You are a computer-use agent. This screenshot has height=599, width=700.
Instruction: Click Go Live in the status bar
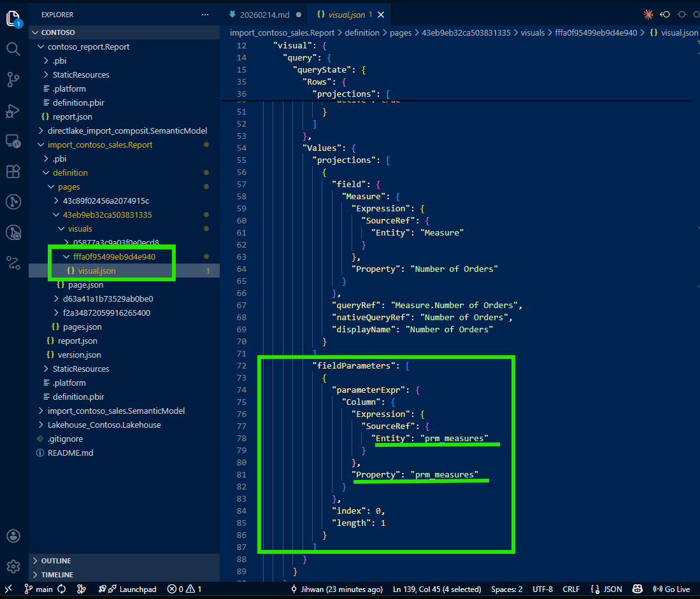tap(671, 589)
